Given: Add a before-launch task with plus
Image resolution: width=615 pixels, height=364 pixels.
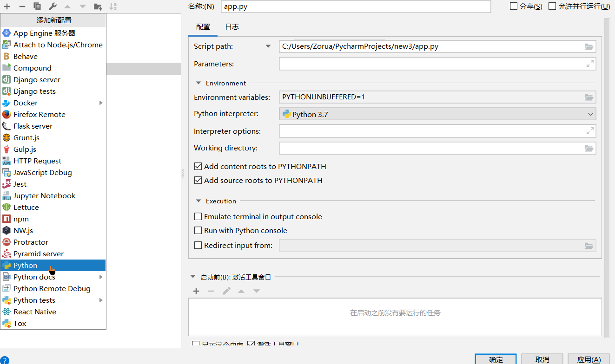Looking at the screenshot, I should pos(196,291).
